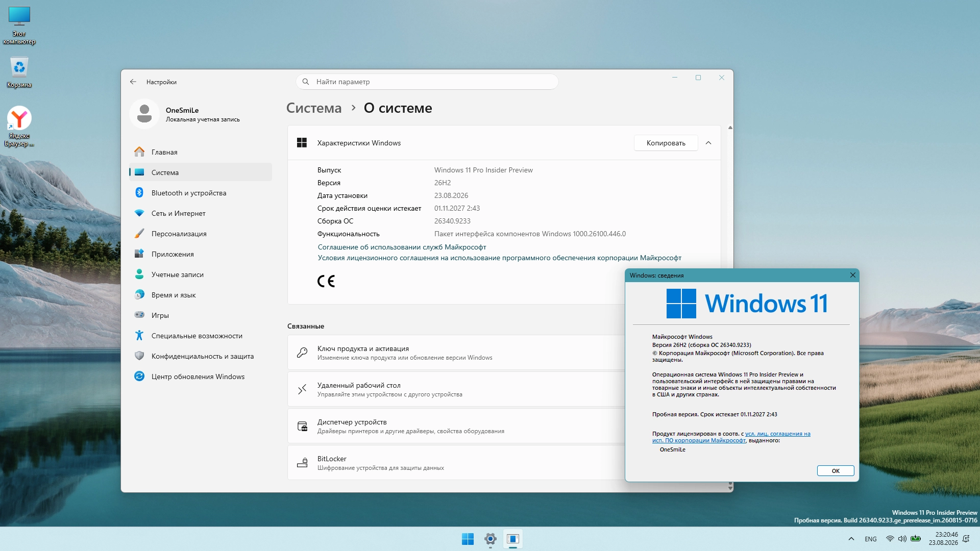Screen dimensions: 980x551
Task: Open the Recycle Bin desktop icon
Action: pos(19,72)
